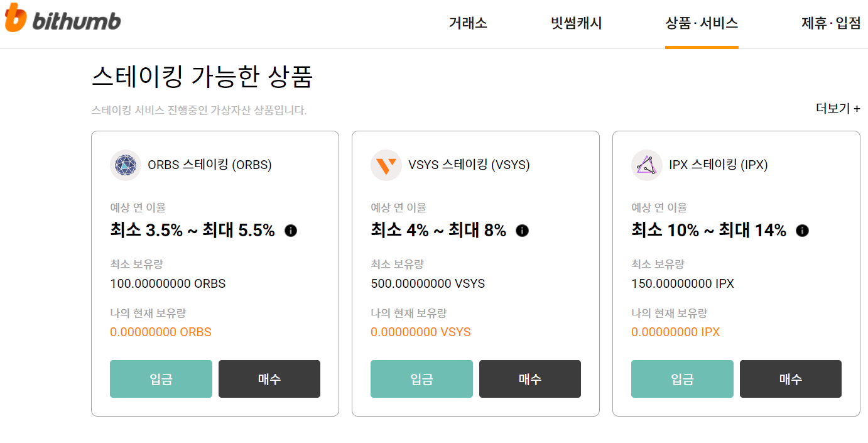868x443 pixels.
Task: Click 입금 button for VSYS staking
Action: coord(421,379)
